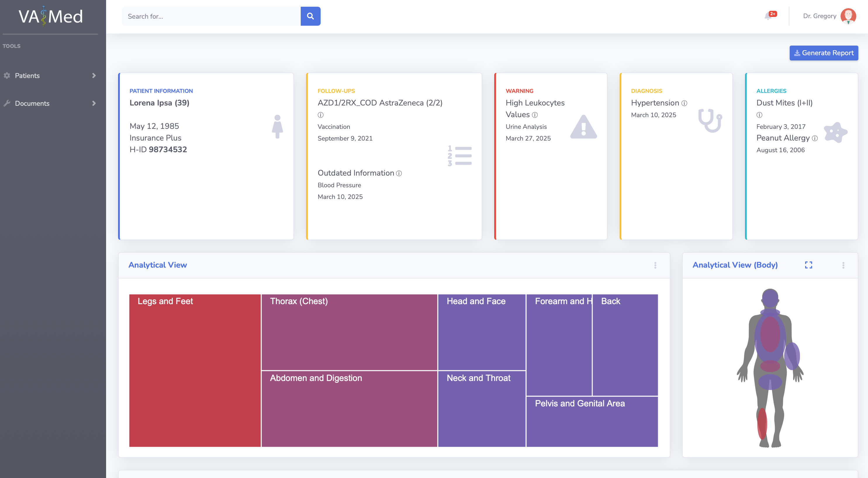The width and height of the screenshot is (868, 478).
Task: Expand the Documents sidebar section
Action: point(94,103)
